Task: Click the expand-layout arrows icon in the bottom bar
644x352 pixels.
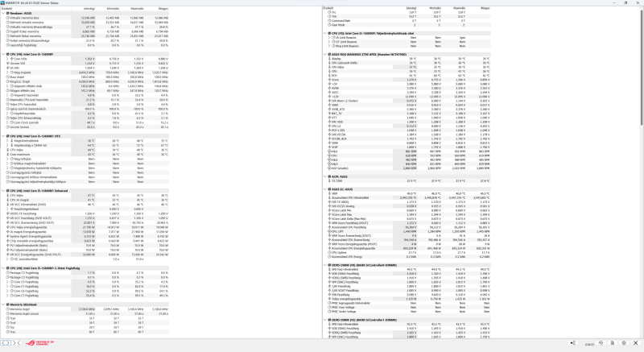Action: 6,342
